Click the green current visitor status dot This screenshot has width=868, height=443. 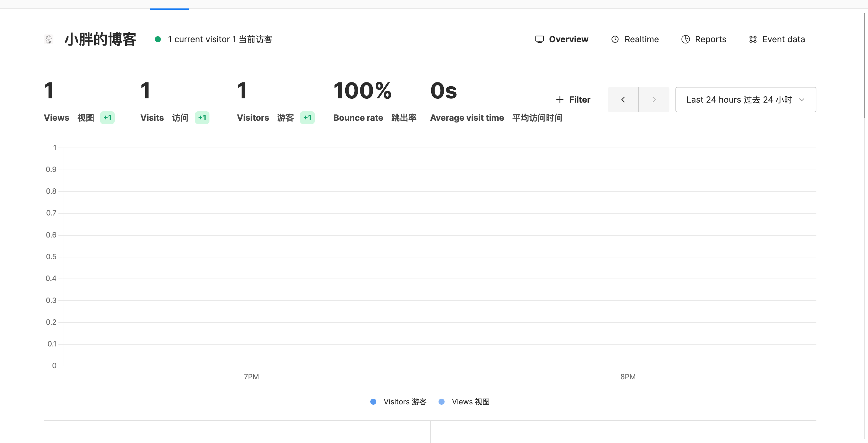[x=158, y=39]
